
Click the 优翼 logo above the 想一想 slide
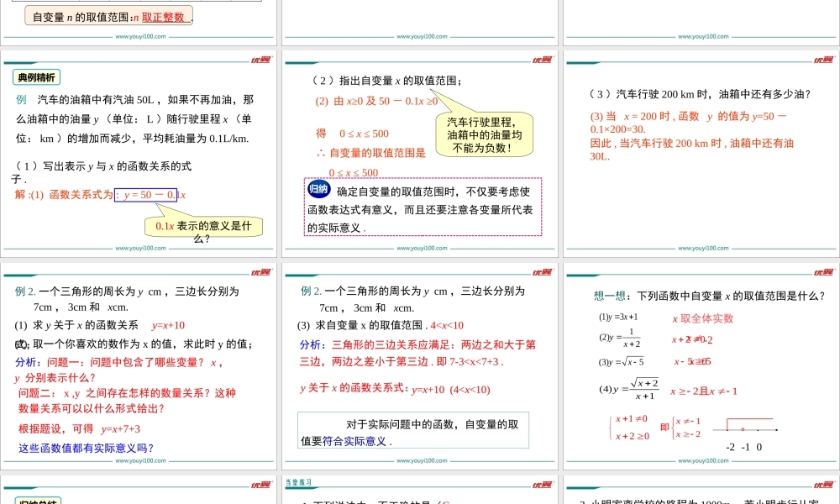[824, 271]
